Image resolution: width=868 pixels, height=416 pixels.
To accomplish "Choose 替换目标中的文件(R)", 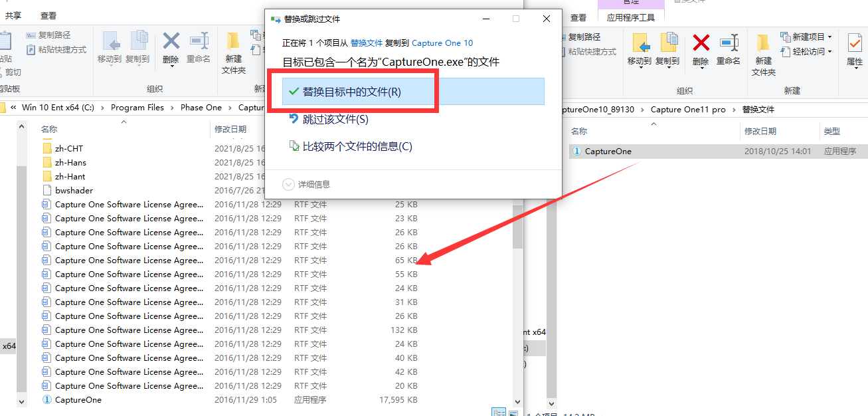I will 413,92.
